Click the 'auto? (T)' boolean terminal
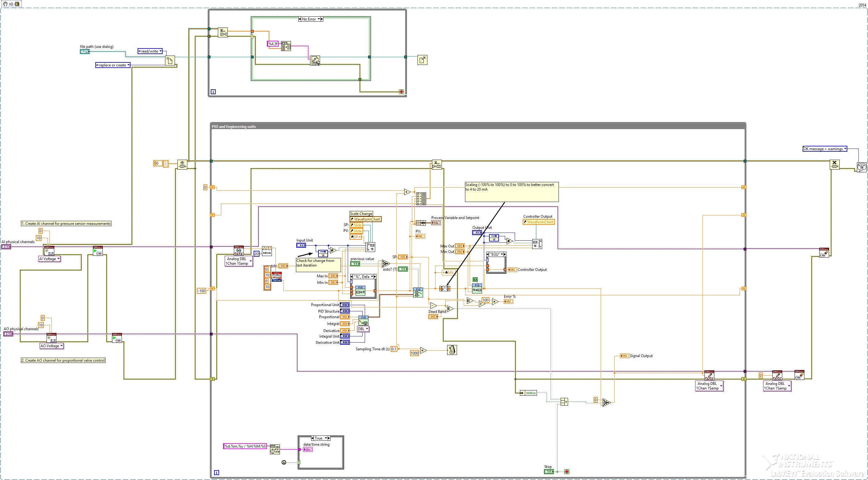868x480 pixels. point(403,269)
